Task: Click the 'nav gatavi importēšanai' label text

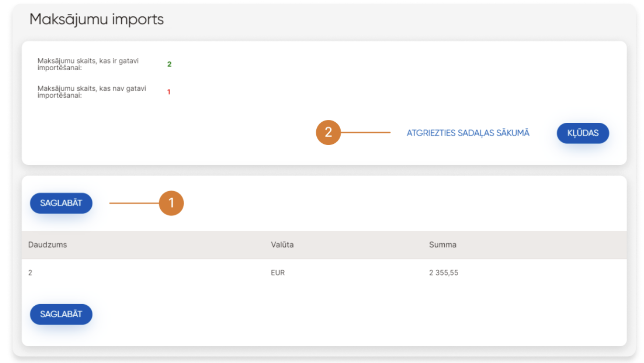Action: 91,92
